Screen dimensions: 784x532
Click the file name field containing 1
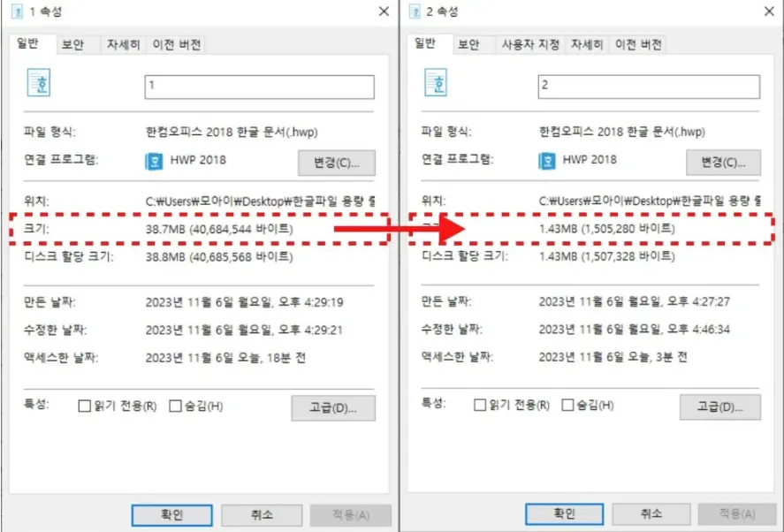pyautogui.click(x=260, y=87)
